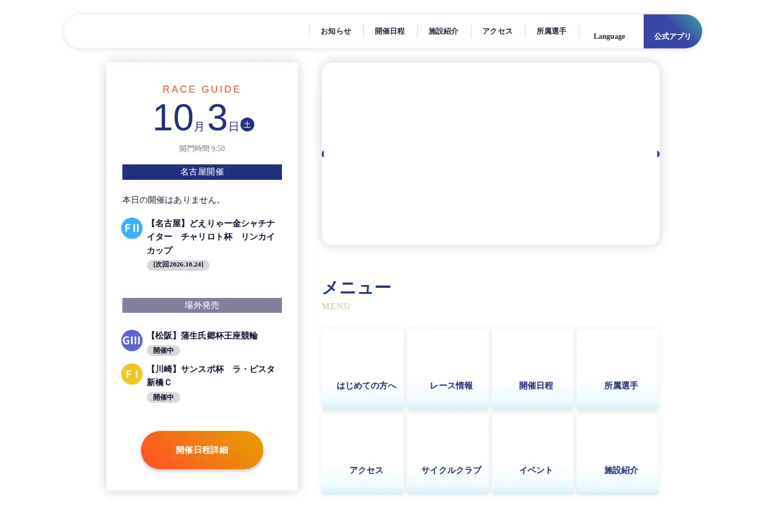Open the アクセス menu tile
The width and height of the screenshot is (766, 532).
coord(363,454)
